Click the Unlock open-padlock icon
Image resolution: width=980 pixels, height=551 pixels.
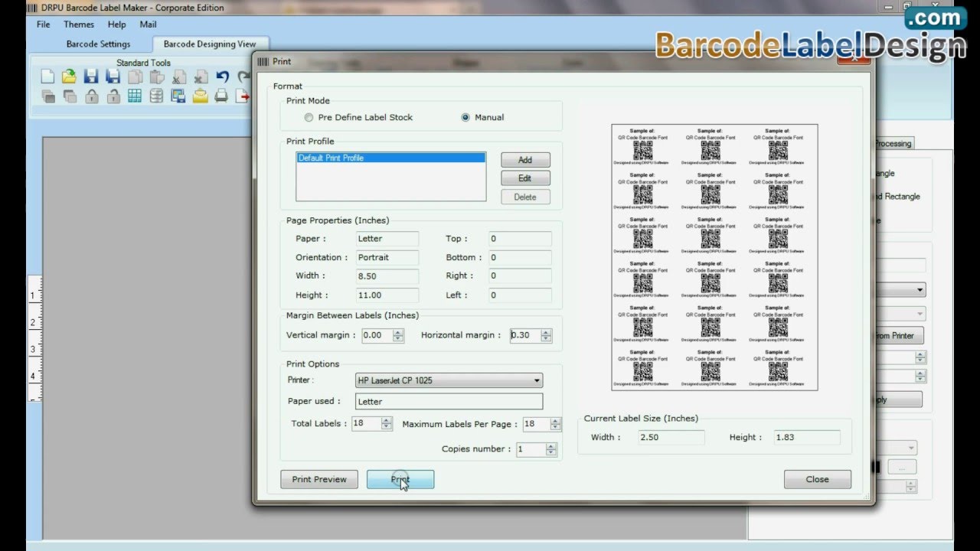pos(113,96)
